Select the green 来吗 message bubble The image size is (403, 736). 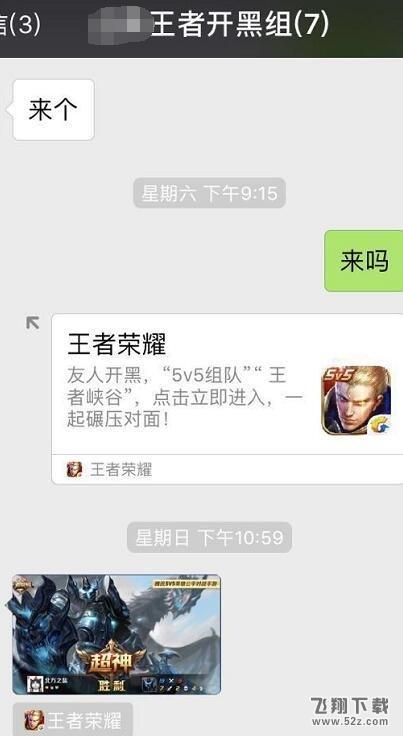coord(364,261)
